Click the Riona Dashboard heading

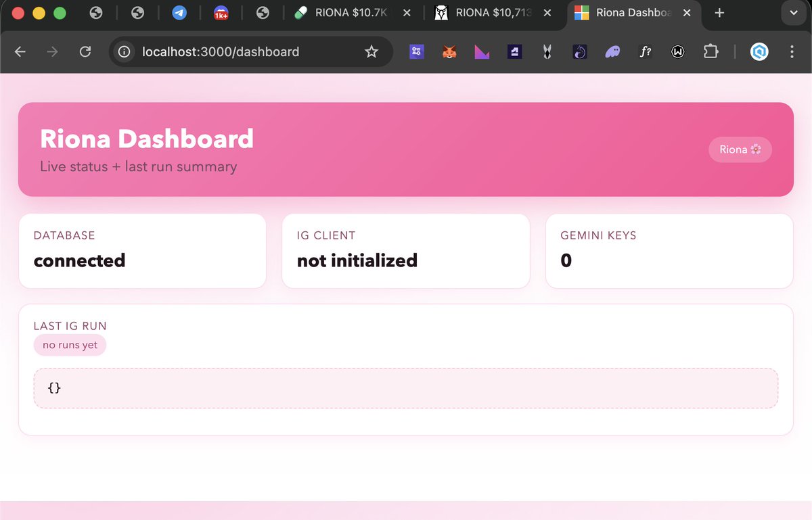pos(147,139)
